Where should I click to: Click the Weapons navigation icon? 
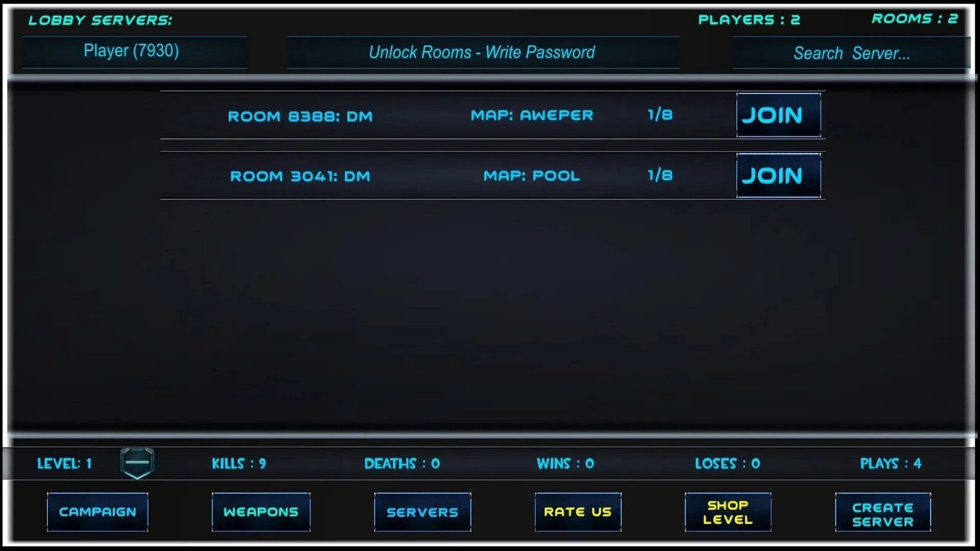click(x=261, y=512)
